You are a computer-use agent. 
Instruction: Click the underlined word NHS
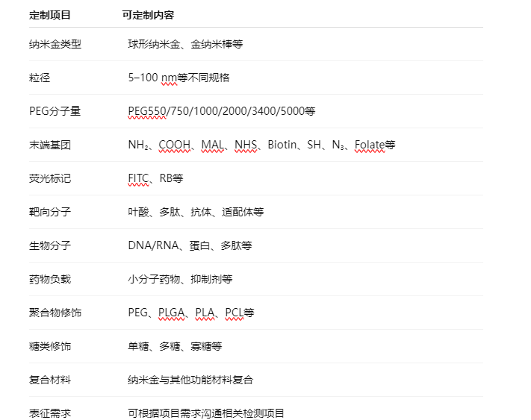point(246,145)
